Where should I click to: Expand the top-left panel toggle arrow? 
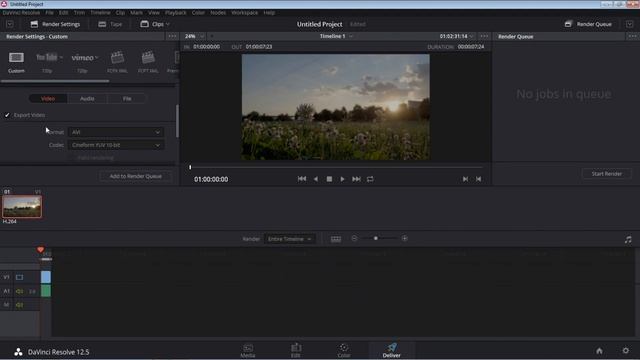pyautogui.click(x=10, y=24)
